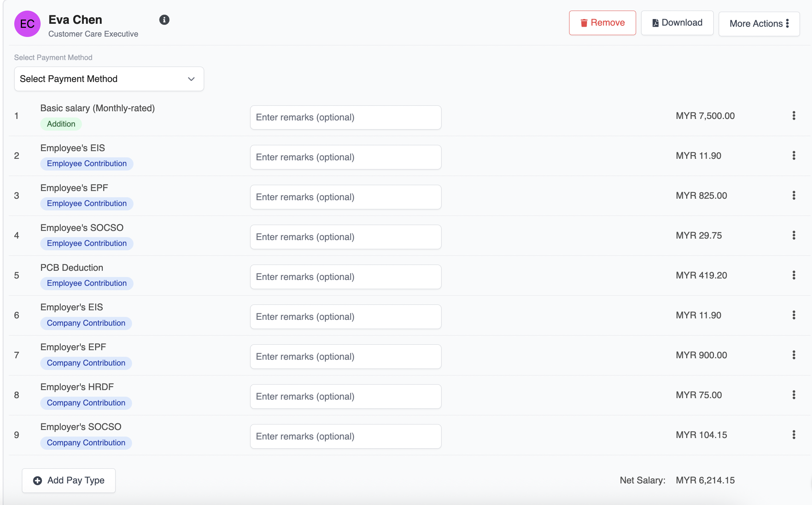Viewport: 812px width, 505px height.
Task: Click the info icon beside Eva Chen
Action: click(x=164, y=20)
